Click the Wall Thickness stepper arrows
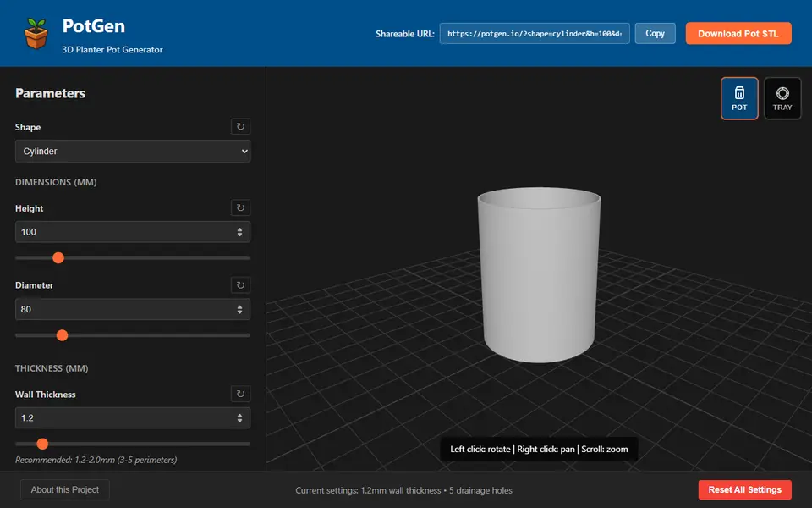This screenshot has height=508, width=812. 239,417
